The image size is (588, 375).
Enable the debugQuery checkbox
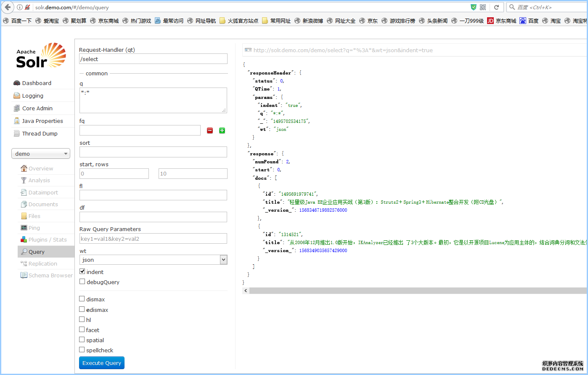pyautogui.click(x=82, y=282)
